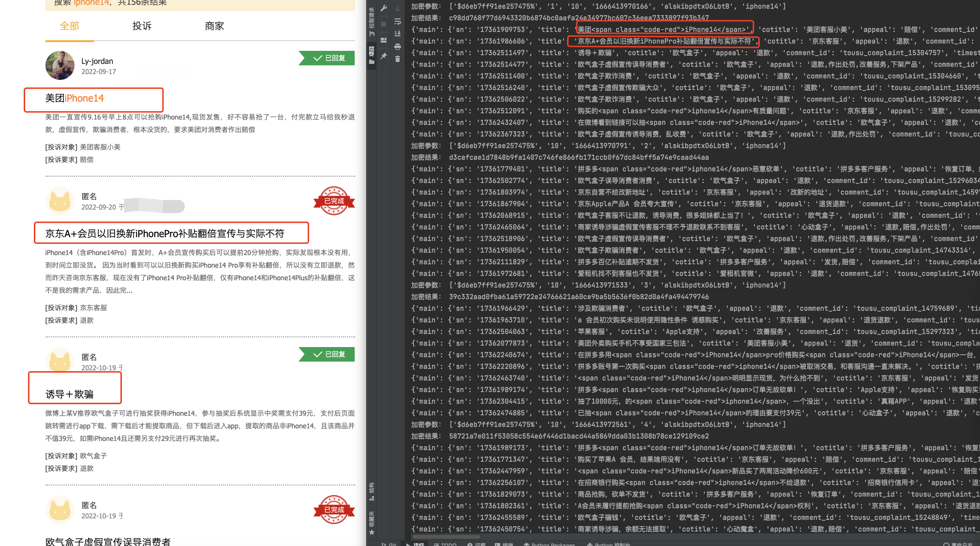Screen dimensions: 980x546
Task: Switch to the 投诉 tab
Action: [142, 26]
